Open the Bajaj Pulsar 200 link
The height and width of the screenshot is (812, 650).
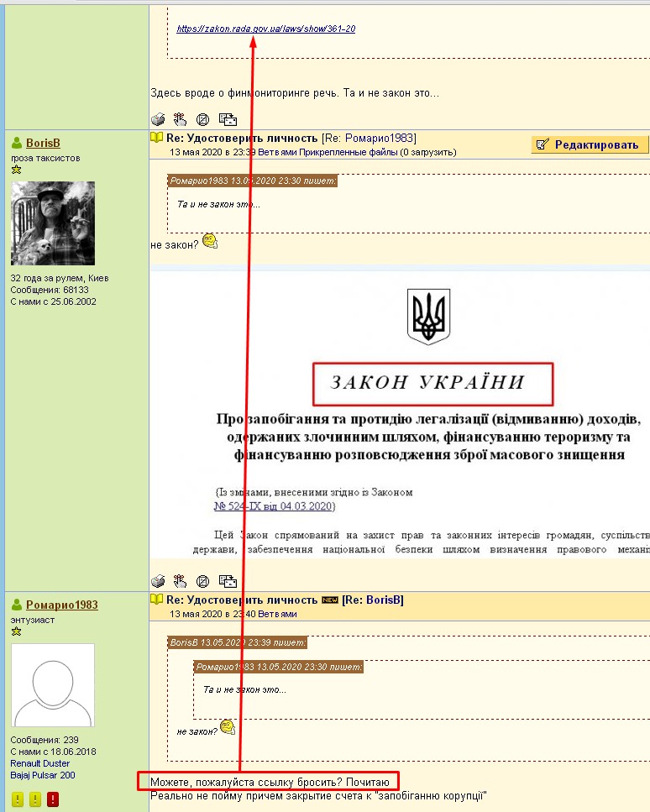(42, 775)
